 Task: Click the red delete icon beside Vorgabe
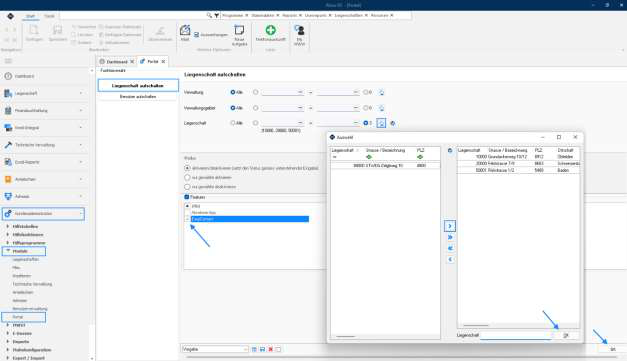point(270,349)
